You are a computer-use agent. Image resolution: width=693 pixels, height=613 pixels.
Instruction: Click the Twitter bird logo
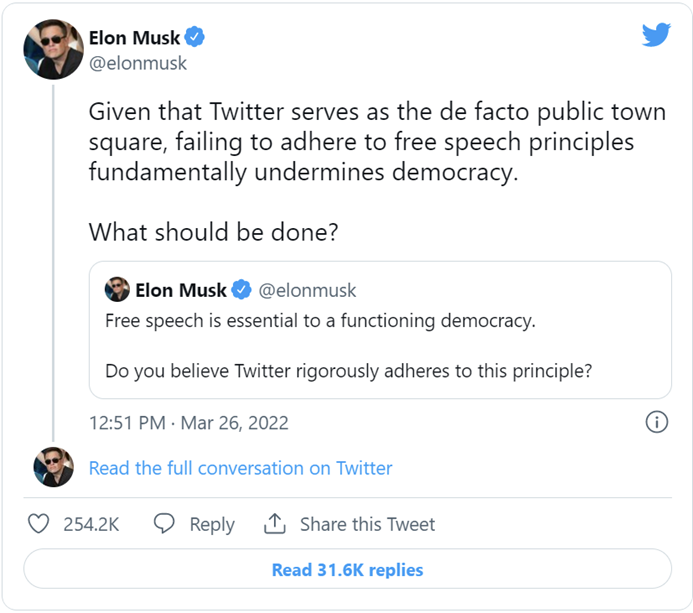point(656,36)
